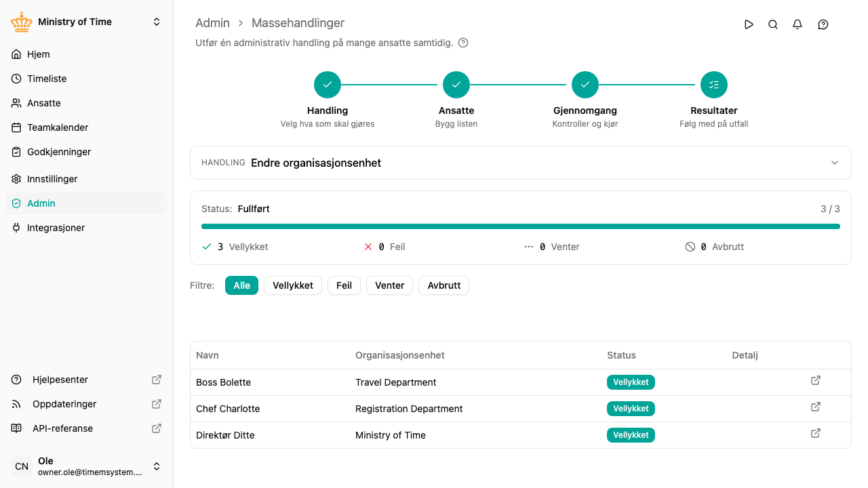Click the Integrasjoner plug icon

[x=16, y=228]
